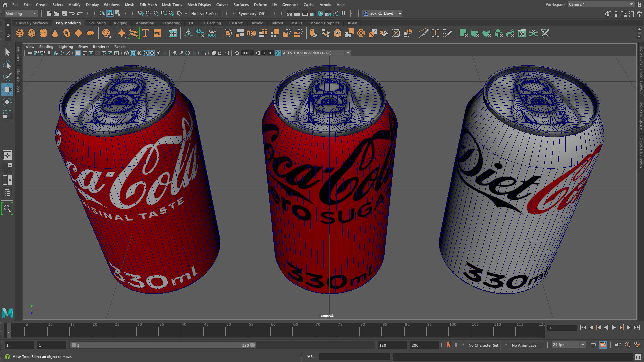The height and width of the screenshot is (362, 644).
Task: Toggle timeline audio speaker icon
Action: click(x=618, y=345)
